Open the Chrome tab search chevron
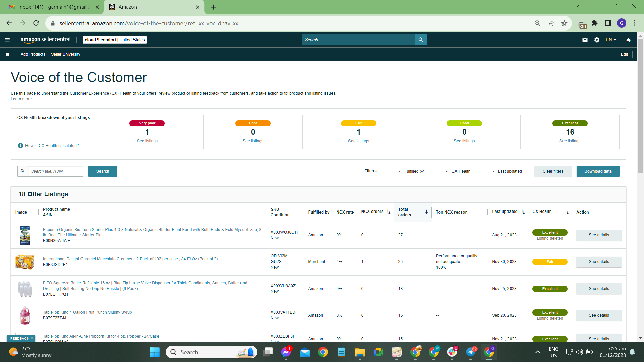This screenshot has height=362, width=644. click(x=577, y=6)
